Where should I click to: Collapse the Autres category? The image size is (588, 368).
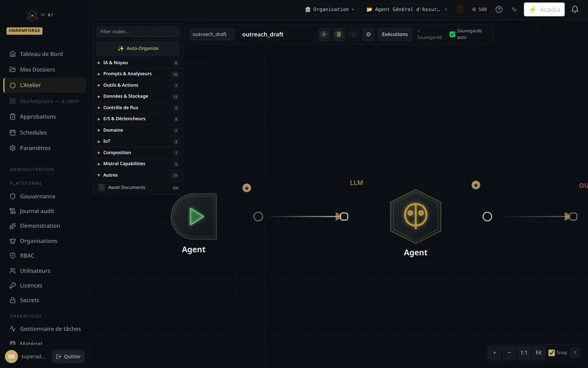[138, 175]
